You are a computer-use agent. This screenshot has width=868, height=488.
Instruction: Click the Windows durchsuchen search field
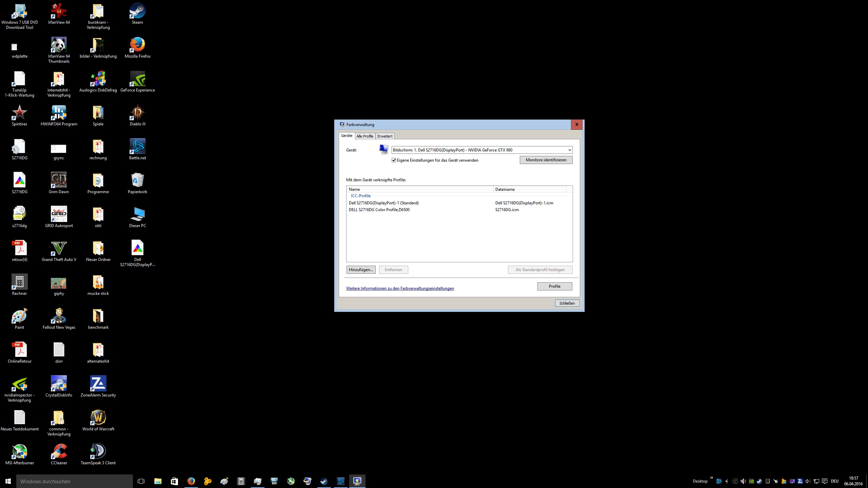pyautogui.click(x=75, y=481)
